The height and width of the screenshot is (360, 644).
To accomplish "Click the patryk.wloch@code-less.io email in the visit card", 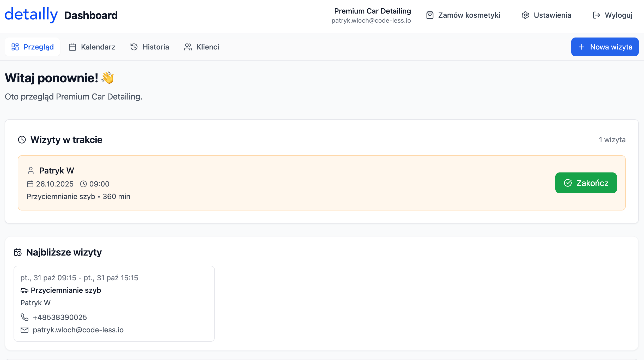I will pos(78,330).
